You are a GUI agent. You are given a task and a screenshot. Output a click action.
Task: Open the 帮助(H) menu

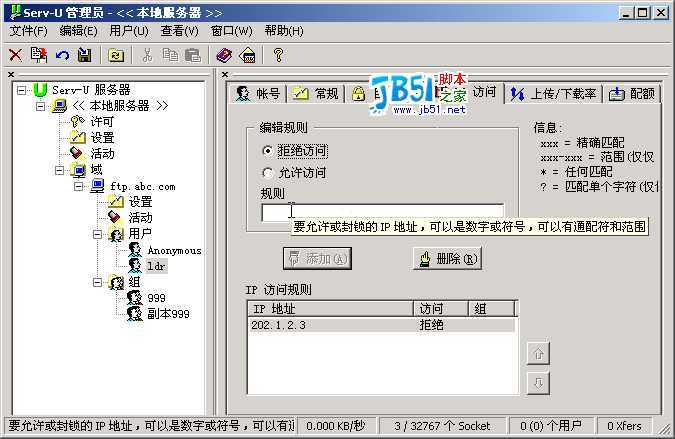[284, 31]
